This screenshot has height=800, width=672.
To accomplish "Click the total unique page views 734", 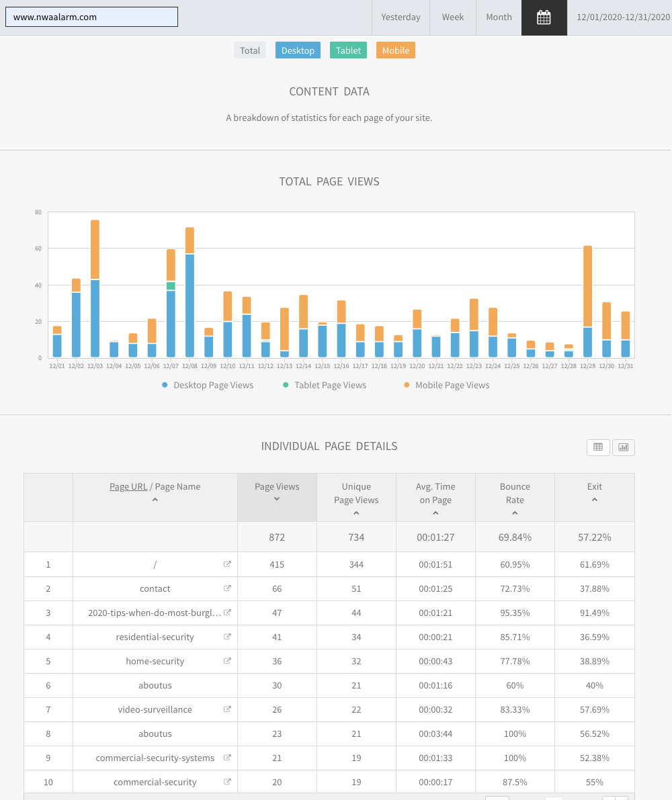I will 356,537.
